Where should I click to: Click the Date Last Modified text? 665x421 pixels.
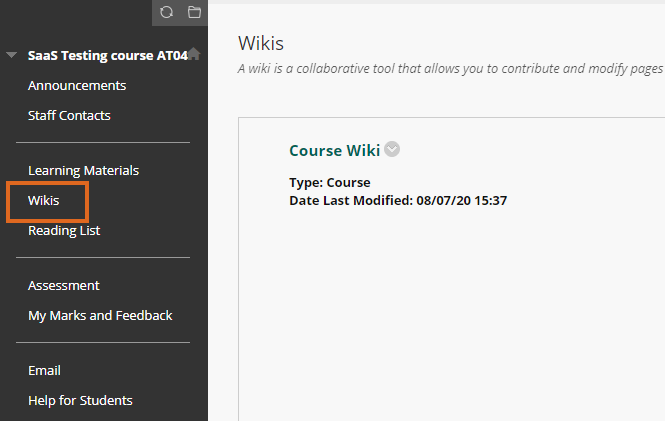click(x=398, y=200)
